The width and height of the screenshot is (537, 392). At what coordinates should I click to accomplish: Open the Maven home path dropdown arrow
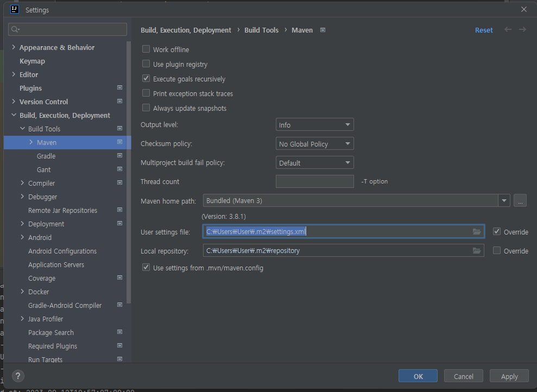(x=504, y=201)
